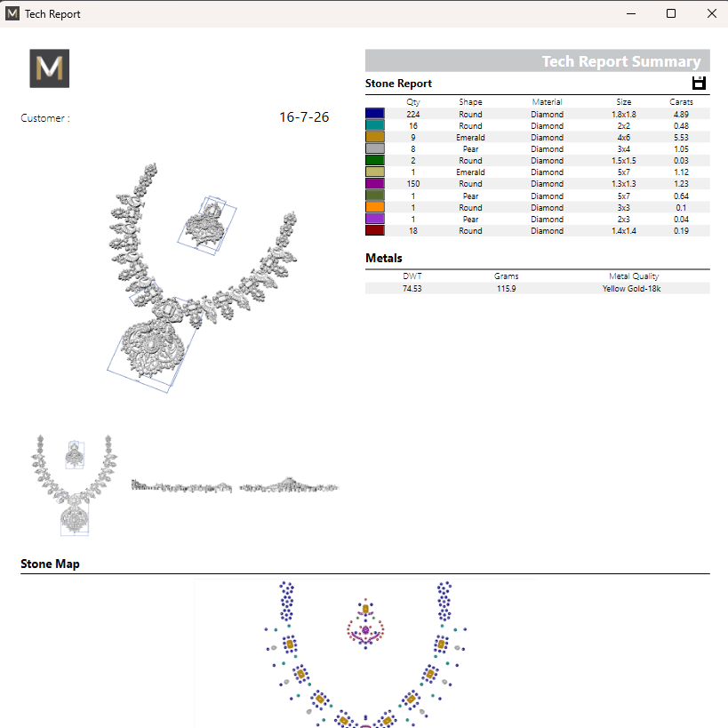
Task: Click the second side-view necklace thumbnail
Action: click(x=289, y=485)
